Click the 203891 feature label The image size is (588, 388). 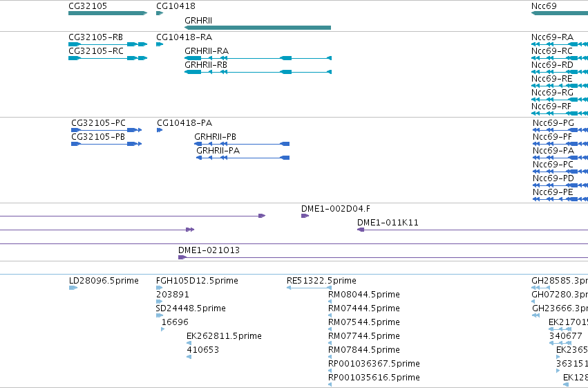[x=173, y=295]
